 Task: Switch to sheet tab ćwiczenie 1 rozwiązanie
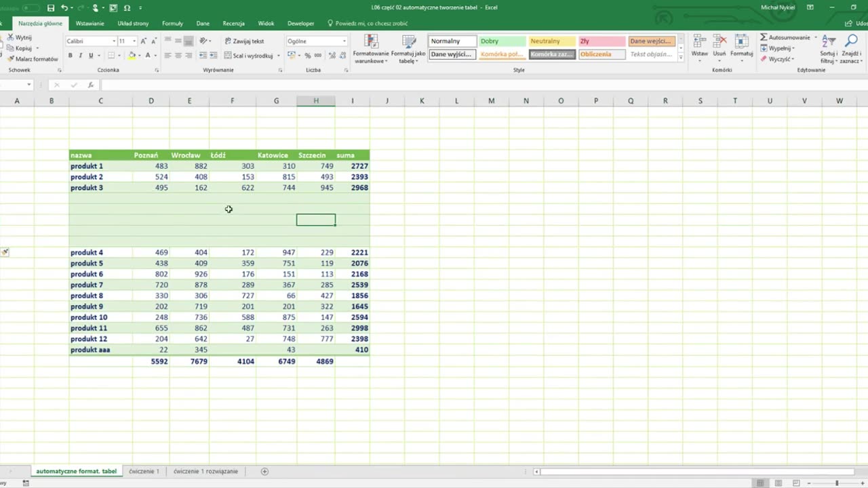(x=205, y=471)
